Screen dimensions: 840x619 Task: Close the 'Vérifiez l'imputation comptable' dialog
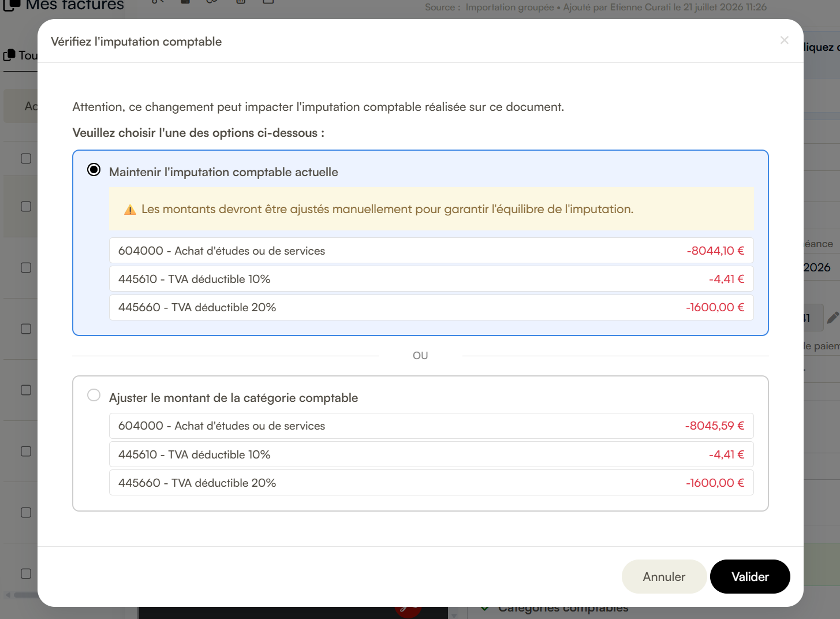coord(784,40)
